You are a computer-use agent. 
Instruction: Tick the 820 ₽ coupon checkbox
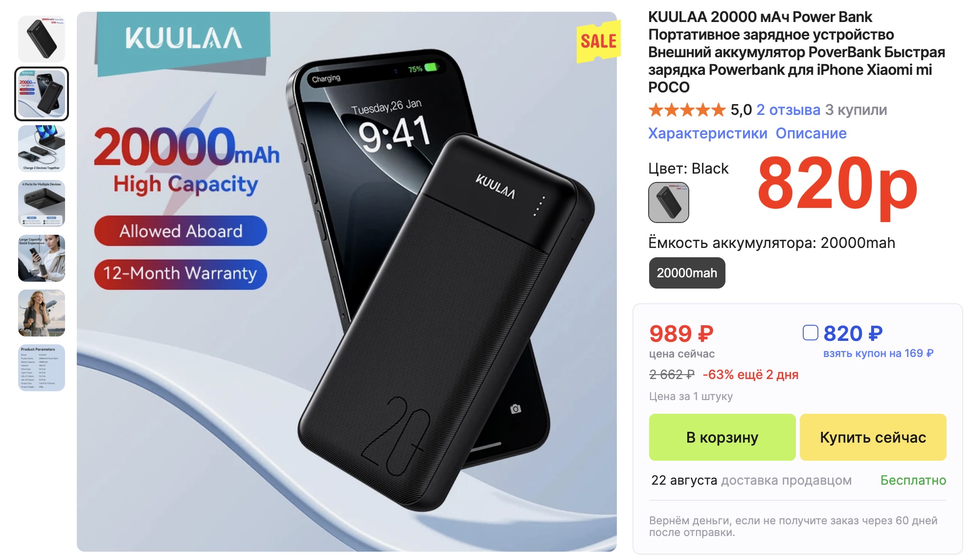[x=810, y=333]
